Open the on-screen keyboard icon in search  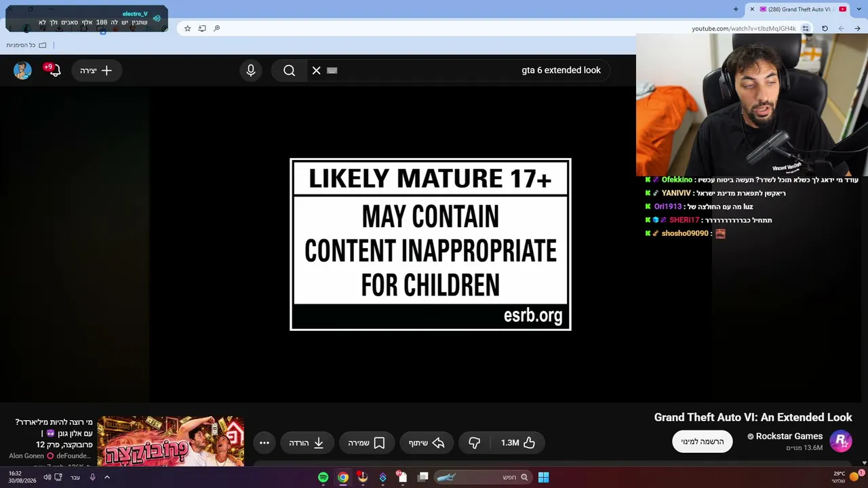332,70
